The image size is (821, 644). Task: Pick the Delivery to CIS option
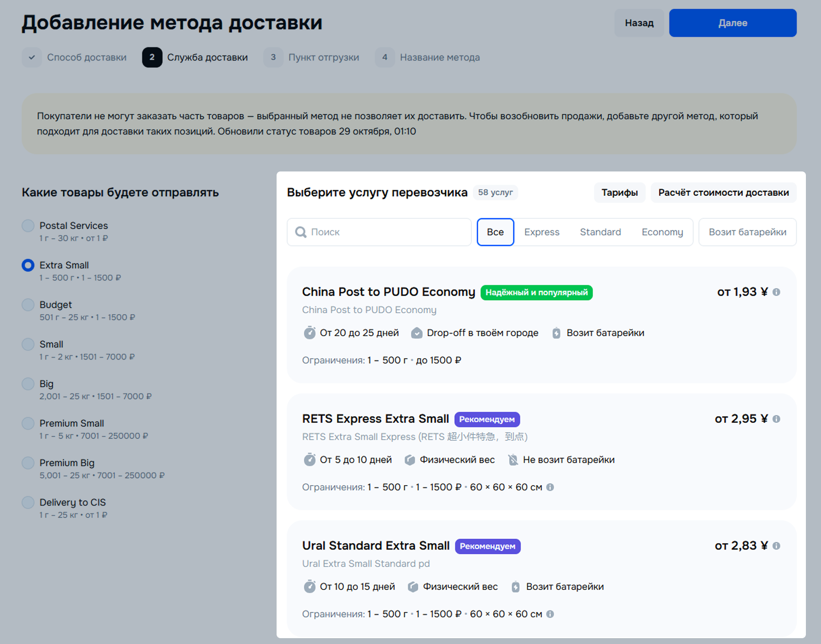click(x=28, y=502)
